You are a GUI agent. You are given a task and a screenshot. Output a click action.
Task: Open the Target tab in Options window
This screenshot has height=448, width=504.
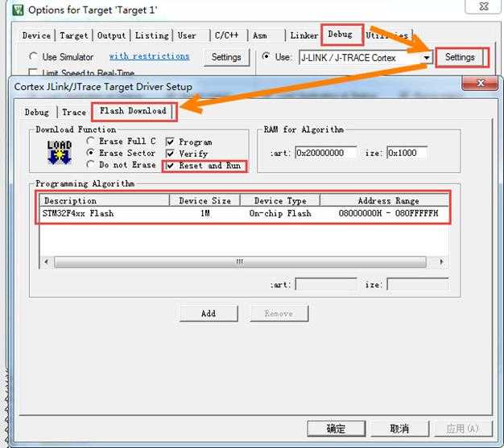[73, 35]
